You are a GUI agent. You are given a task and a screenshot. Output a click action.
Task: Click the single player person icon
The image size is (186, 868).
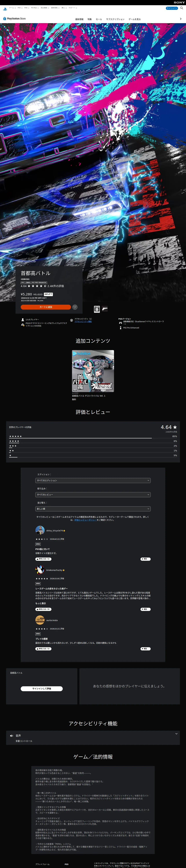click(x=23, y=319)
